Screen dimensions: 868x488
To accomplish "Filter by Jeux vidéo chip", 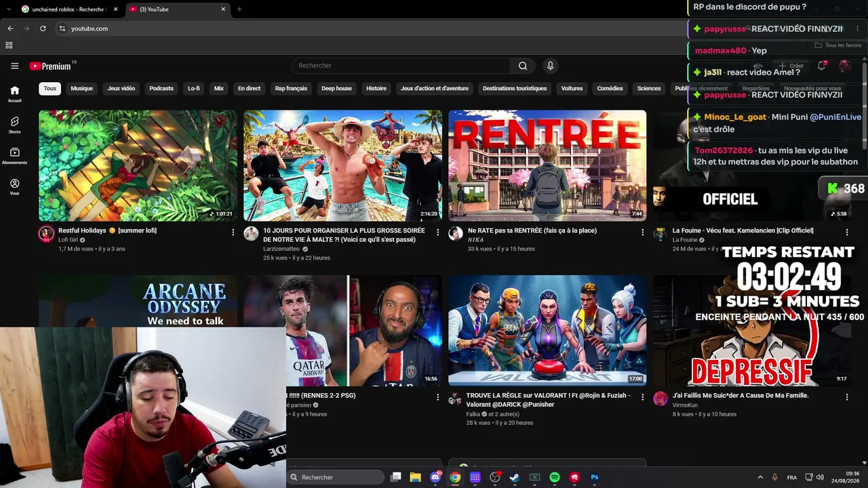I will [121, 88].
